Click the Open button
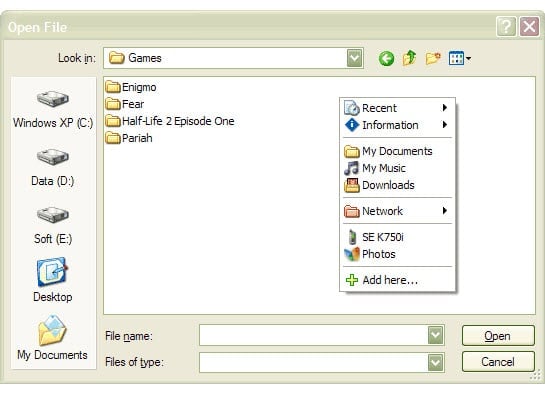Image resolution: width=545 pixels, height=397 pixels. (498, 336)
